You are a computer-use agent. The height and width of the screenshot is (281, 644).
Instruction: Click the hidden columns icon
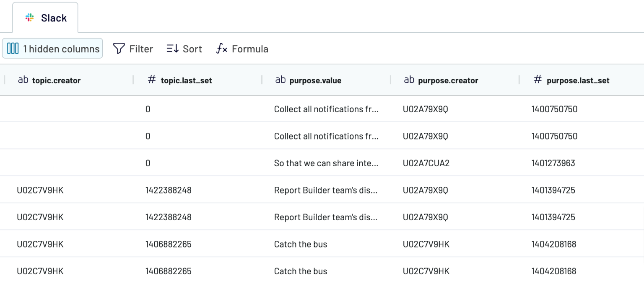(13, 49)
